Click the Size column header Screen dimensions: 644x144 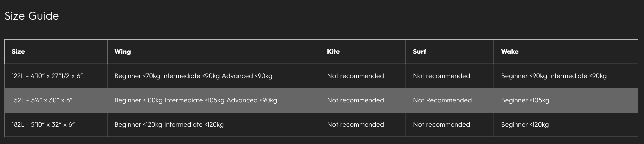coord(18,52)
